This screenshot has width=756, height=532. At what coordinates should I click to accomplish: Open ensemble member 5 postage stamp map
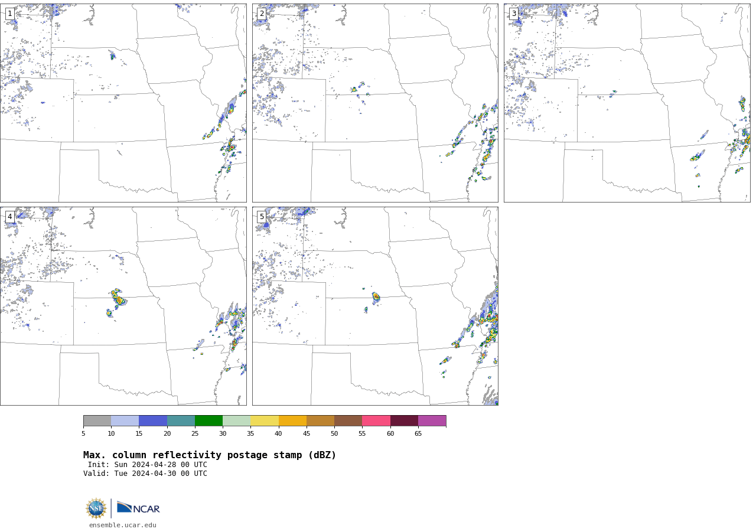tap(375, 306)
